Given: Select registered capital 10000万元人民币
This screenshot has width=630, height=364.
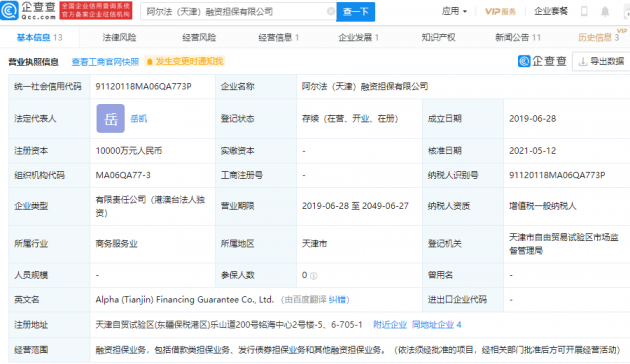Looking at the screenshot, I should point(129,151).
